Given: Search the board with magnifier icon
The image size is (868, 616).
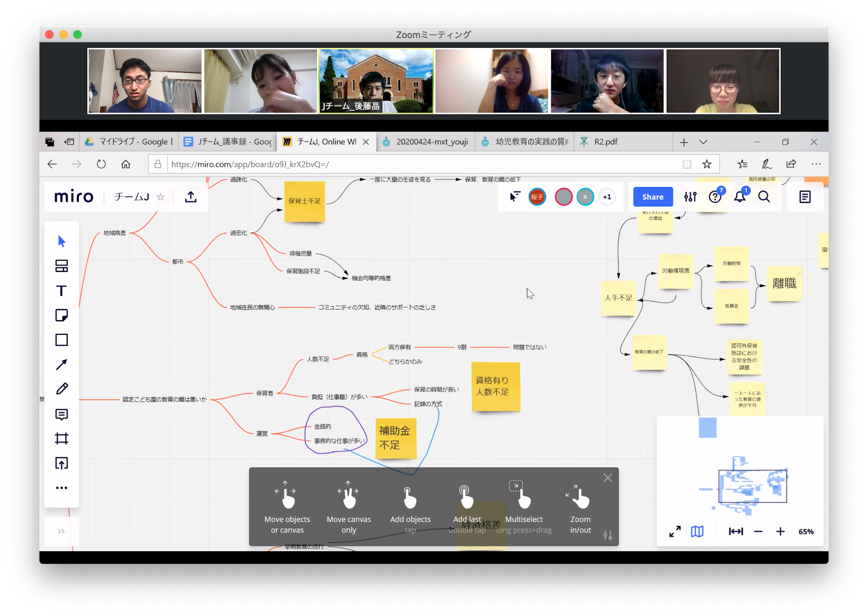Looking at the screenshot, I should (x=764, y=197).
